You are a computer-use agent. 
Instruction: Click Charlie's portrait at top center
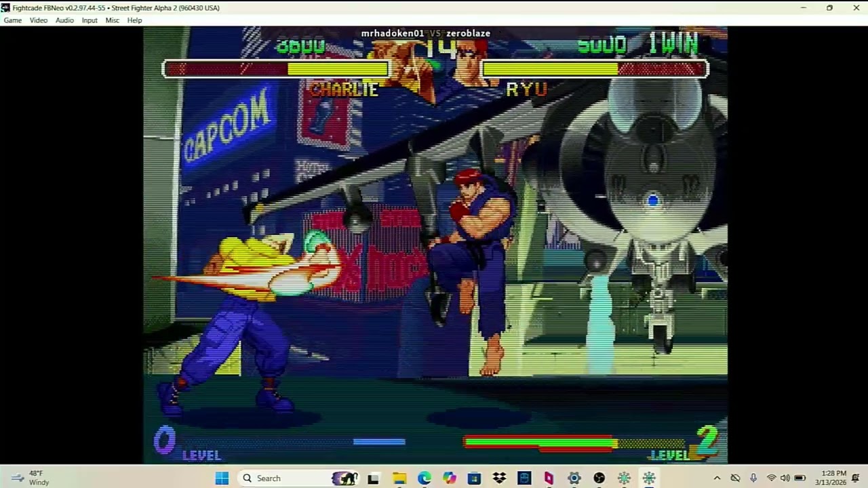coord(402,68)
